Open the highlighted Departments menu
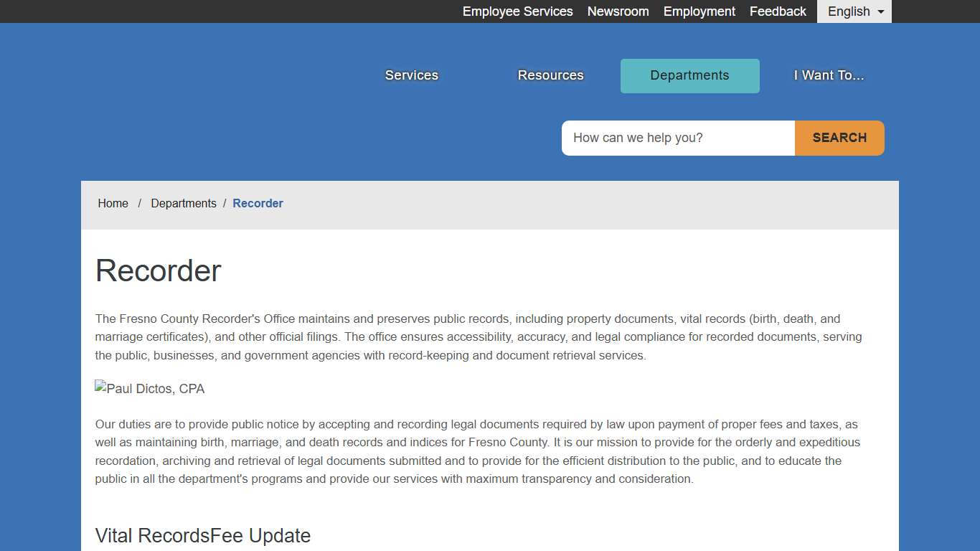 [689, 75]
